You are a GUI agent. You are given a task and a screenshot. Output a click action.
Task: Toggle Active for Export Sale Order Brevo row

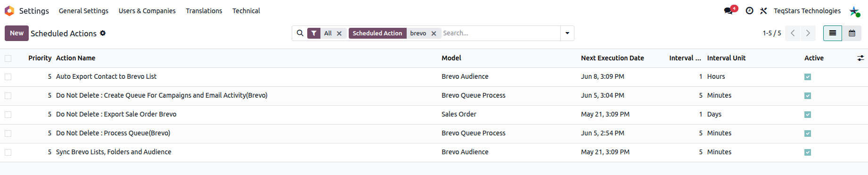(808, 115)
